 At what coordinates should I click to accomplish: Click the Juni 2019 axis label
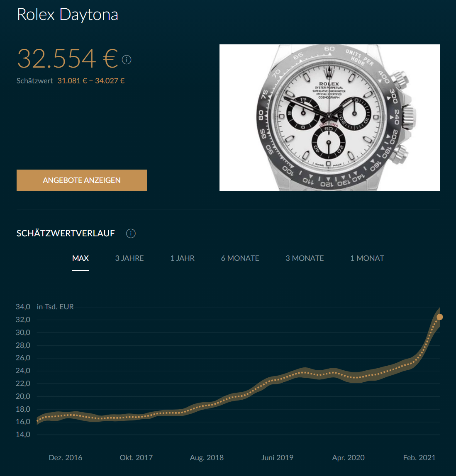click(277, 458)
